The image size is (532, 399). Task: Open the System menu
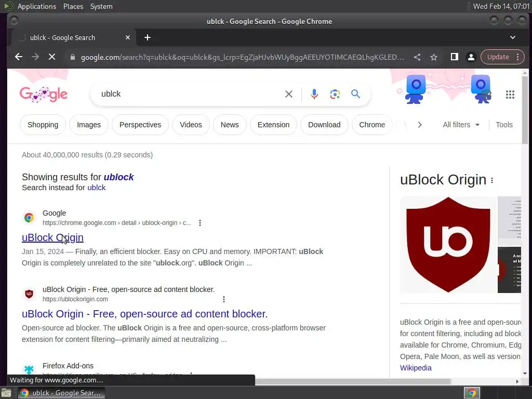point(101,6)
